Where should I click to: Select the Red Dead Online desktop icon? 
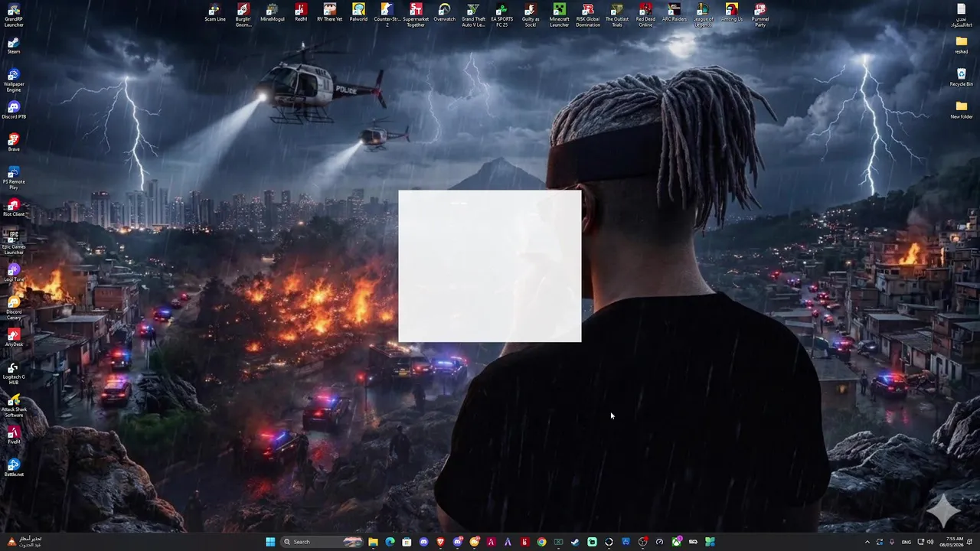pyautogui.click(x=646, y=15)
